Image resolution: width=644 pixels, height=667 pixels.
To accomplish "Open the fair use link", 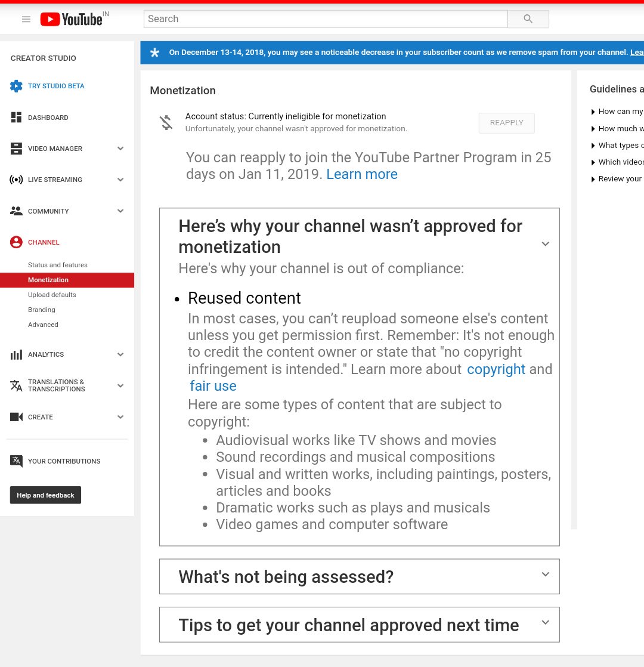I will click(213, 386).
